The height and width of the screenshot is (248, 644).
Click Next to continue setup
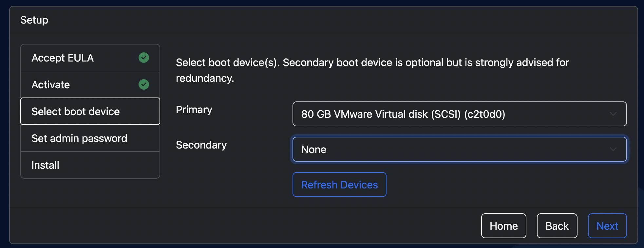click(x=607, y=225)
